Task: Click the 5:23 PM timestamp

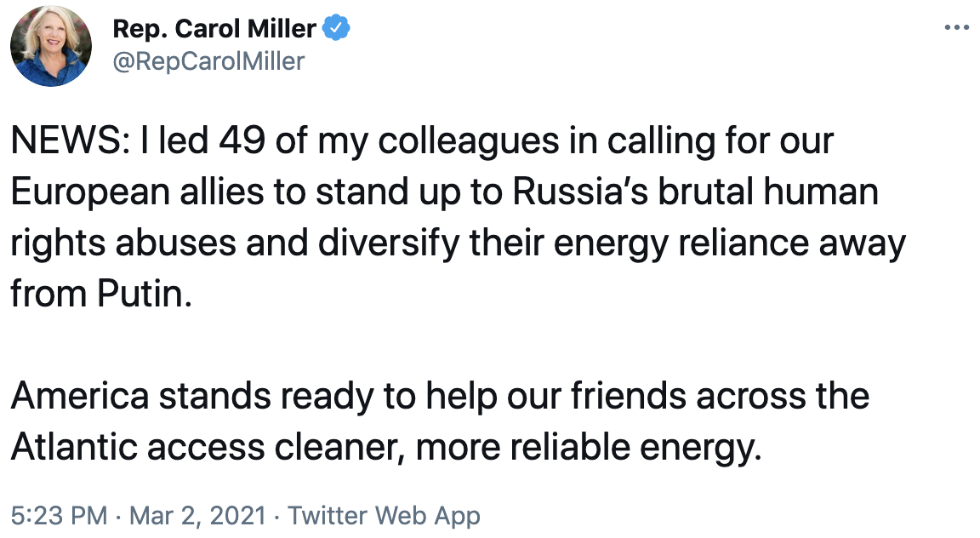Action: [60, 515]
